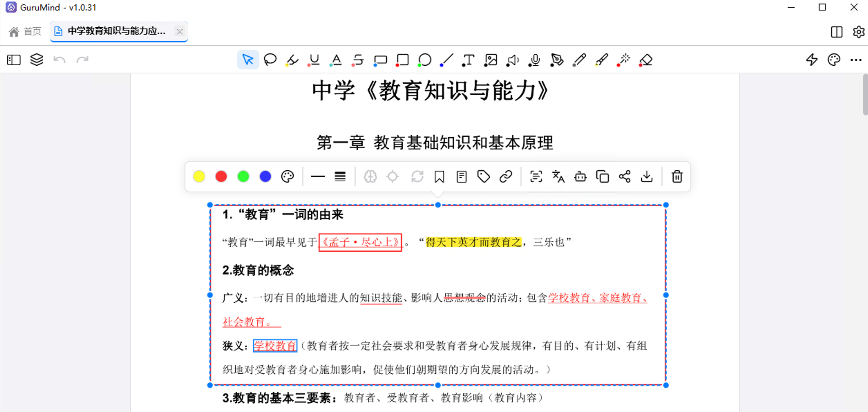Click the vertical scrollbar thumb
868x412 pixels.
[865, 94]
